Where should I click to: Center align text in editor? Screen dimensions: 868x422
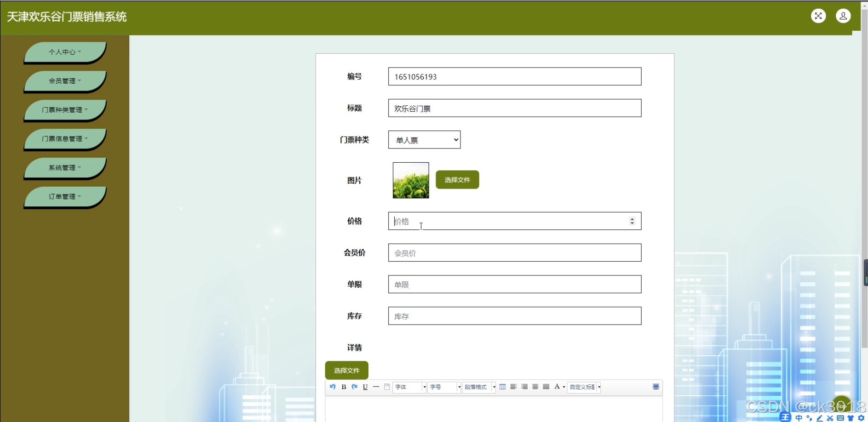[535, 387]
